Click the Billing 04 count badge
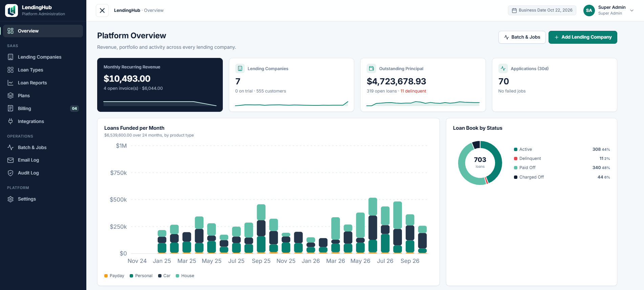644x290 pixels. pos(74,108)
